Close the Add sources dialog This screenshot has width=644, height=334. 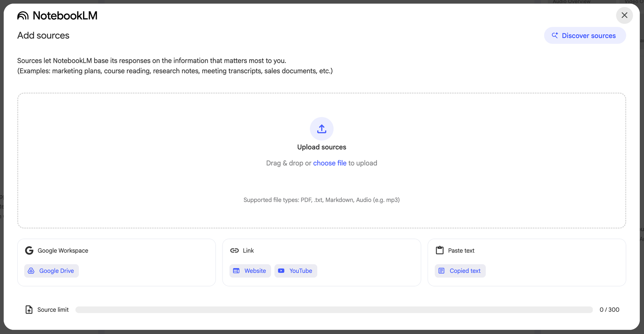coord(624,15)
